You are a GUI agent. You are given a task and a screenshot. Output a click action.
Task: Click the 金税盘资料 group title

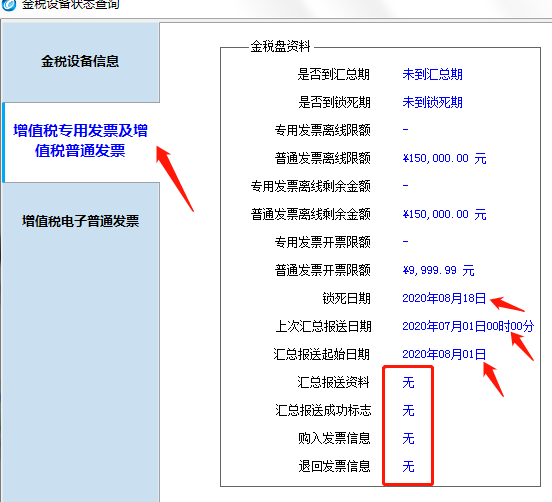(281, 46)
